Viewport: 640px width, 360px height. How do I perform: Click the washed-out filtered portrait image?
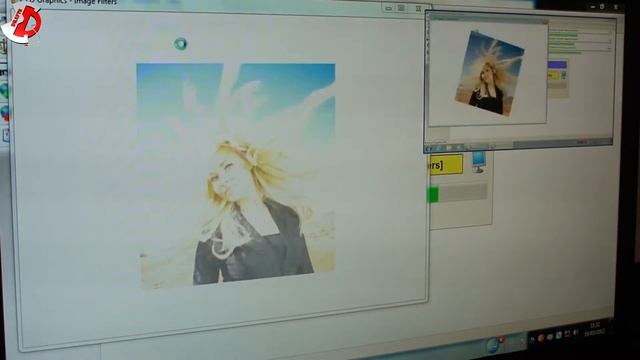pyautogui.click(x=236, y=176)
